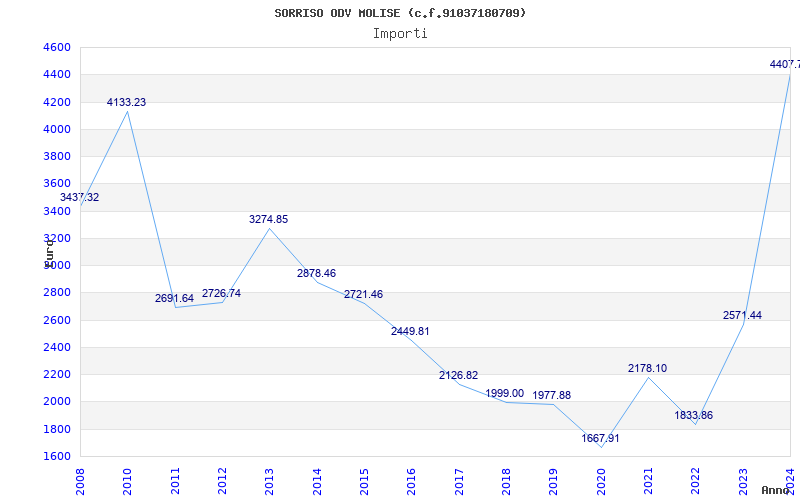The width and height of the screenshot is (800, 500).
Task: Select the 2571.44 data label
Action: [x=742, y=315]
